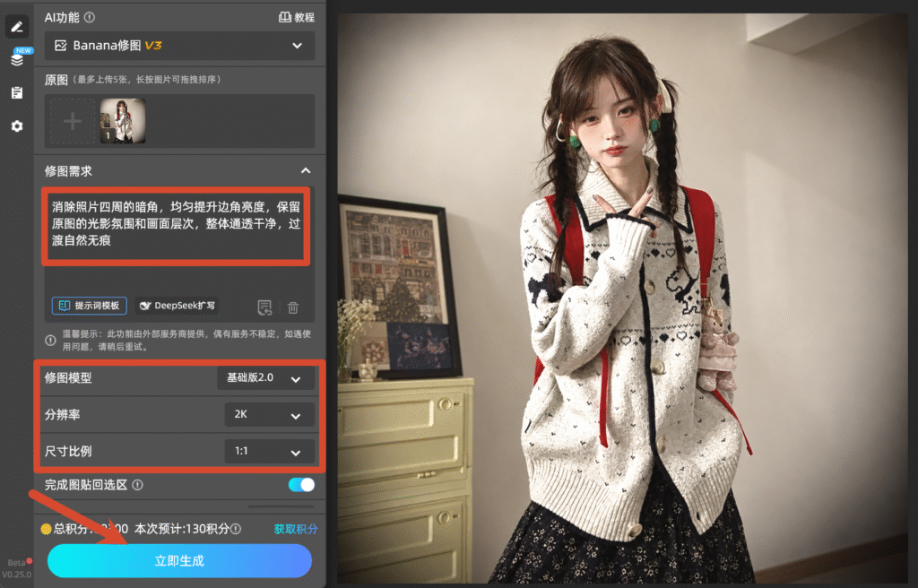918x588 pixels.
Task: Select uploaded source image thumbnail 1
Action: (122, 121)
